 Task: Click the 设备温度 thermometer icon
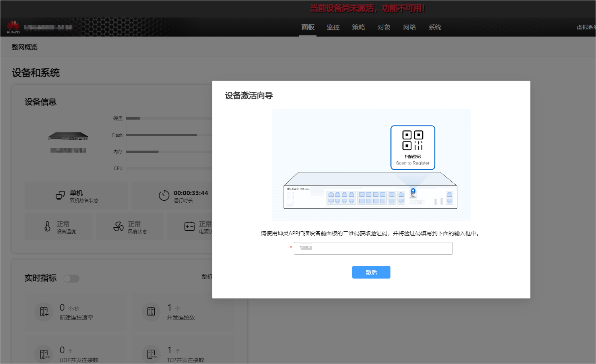pos(47,227)
